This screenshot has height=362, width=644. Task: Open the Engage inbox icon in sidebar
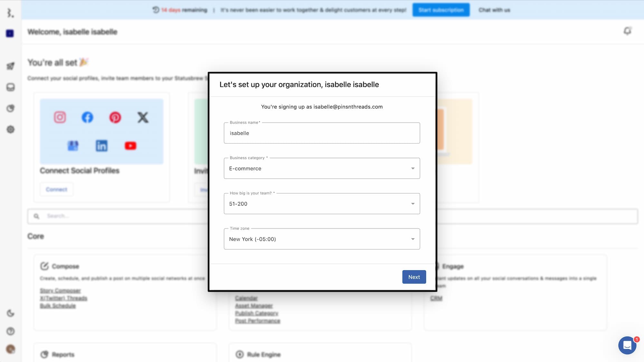(11, 87)
